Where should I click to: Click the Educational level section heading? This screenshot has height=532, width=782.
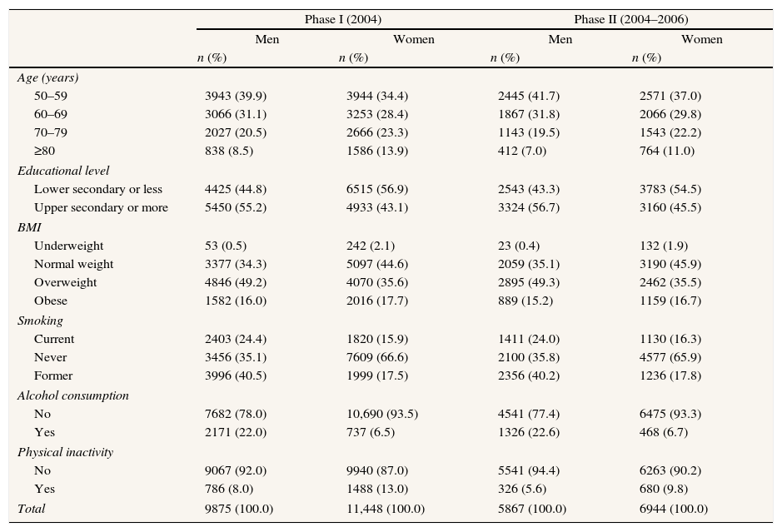63,171
